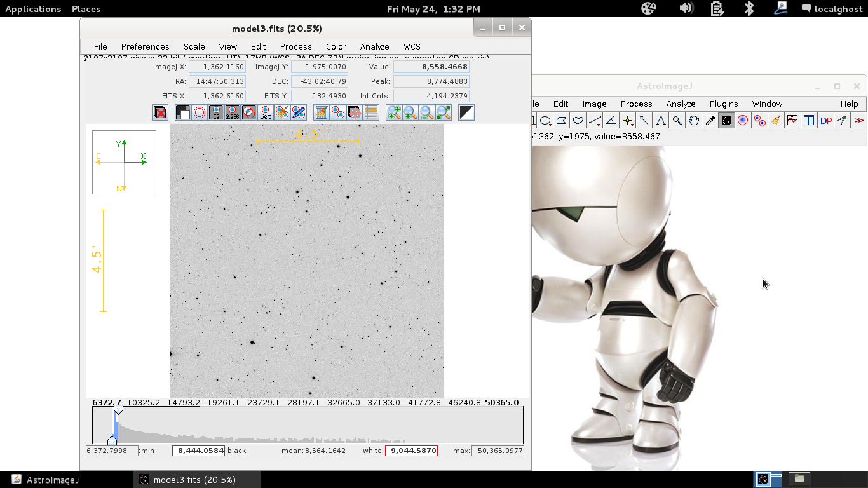Viewport: 868px width, 488px height.
Task: Click the Set aperture settings icon
Action: point(266,112)
